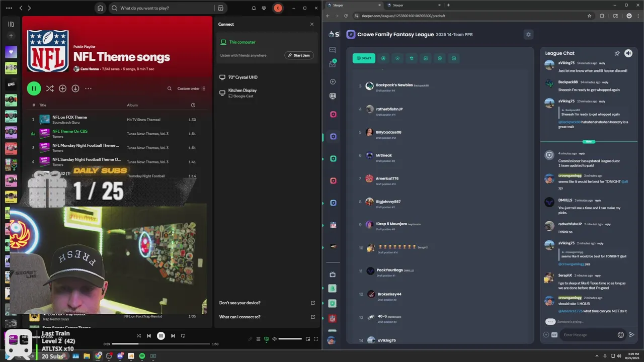Select This computer as playback device

coord(267,42)
